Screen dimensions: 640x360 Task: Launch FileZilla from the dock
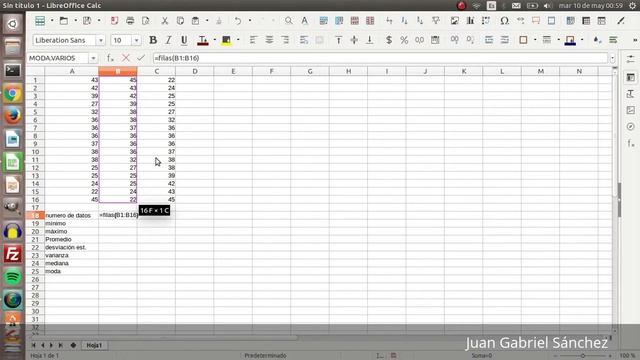pos(13,253)
